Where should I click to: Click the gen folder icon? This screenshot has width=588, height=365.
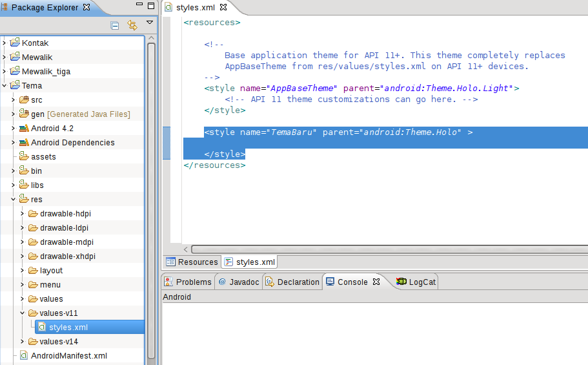tap(24, 114)
